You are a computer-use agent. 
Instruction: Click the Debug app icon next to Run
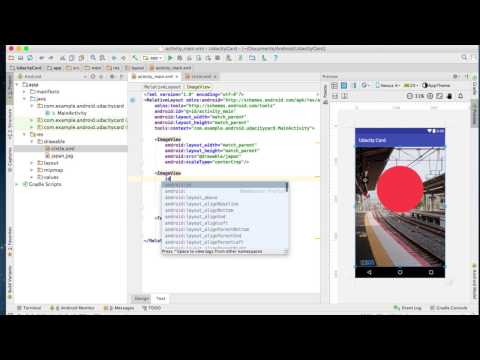180,58
